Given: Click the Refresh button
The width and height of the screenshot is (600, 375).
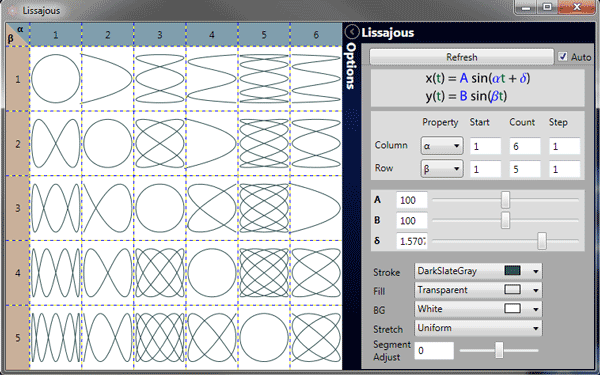Looking at the screenshot, I should (x=461, y=57).
